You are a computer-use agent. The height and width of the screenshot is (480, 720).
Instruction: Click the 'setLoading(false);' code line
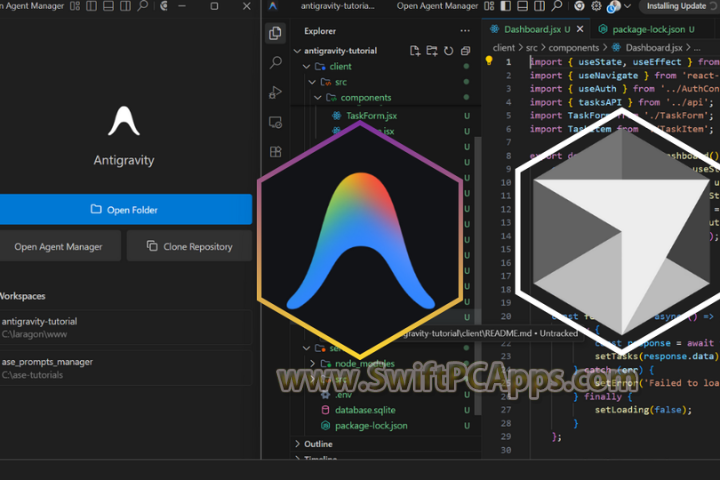(x=643, y=410)
